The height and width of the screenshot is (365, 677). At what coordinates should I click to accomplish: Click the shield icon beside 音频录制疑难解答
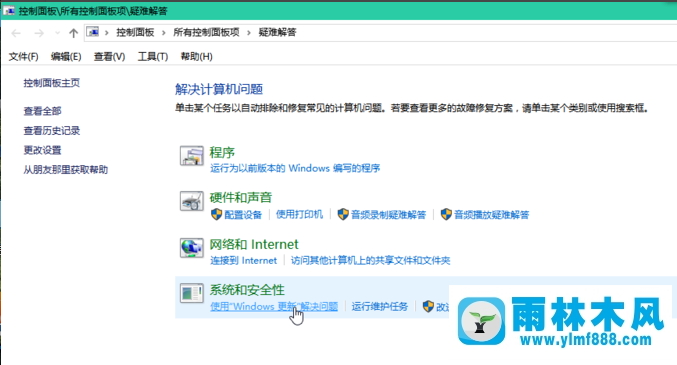[343, 214]
